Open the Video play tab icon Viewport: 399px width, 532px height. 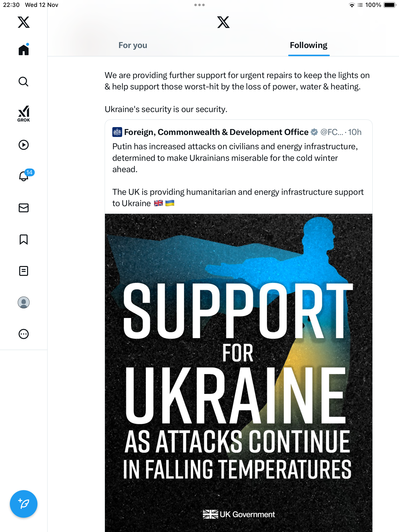tap(24, 145)
